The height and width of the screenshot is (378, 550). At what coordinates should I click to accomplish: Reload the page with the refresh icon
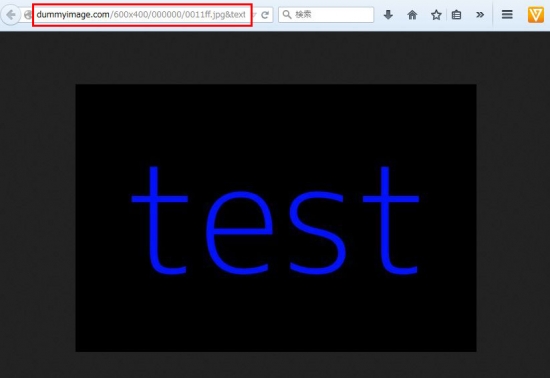click(x=265, y=15)
